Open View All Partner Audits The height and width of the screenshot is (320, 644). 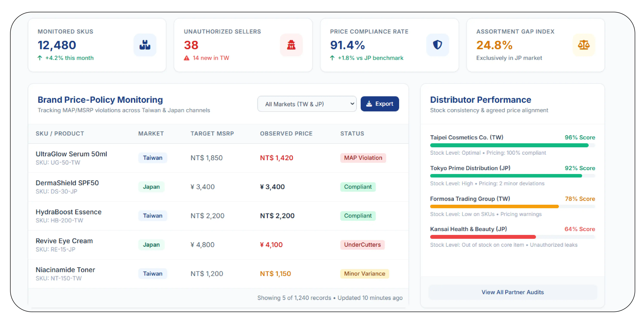click(x=512, y=292)
